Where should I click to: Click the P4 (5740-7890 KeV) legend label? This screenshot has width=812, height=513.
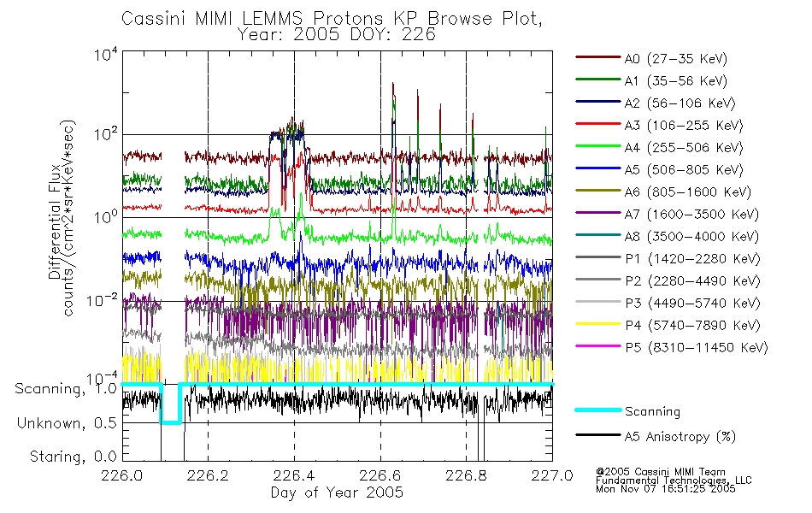[692, 326]
